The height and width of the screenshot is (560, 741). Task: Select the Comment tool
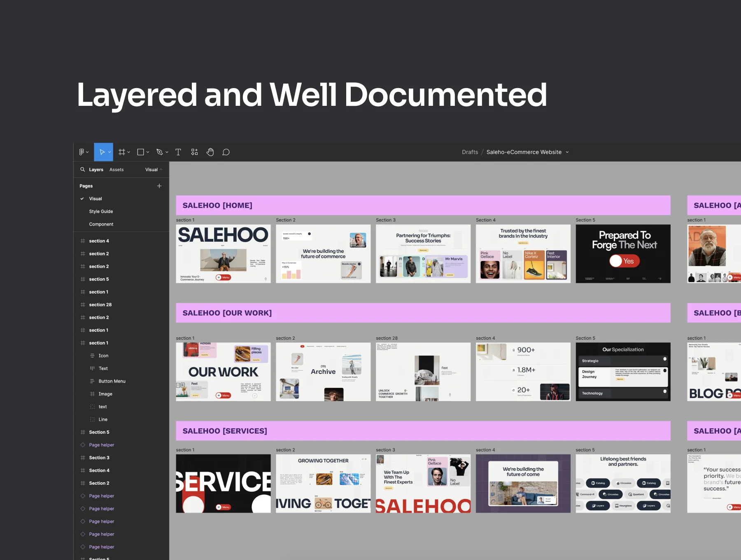[x=226, y=152]
